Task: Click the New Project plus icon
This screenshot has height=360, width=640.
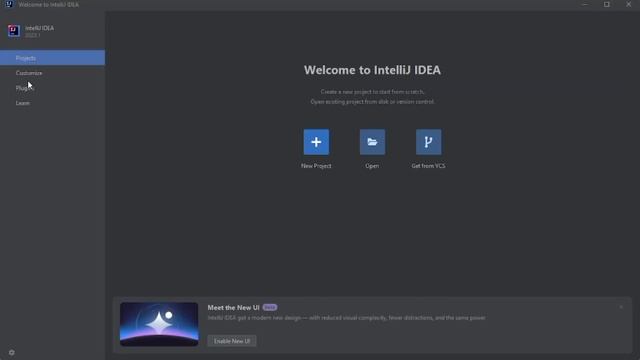Action: coord(316,142)
